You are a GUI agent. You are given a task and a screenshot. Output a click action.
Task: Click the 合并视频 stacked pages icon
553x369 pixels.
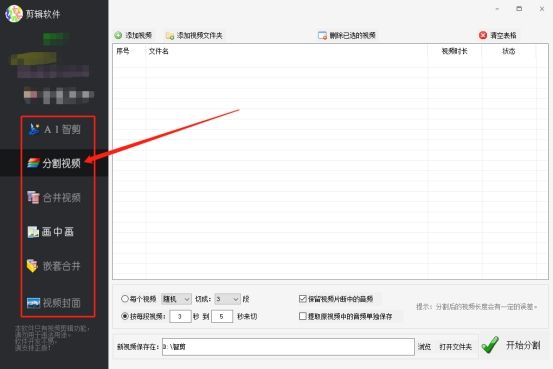pos(34,197)
